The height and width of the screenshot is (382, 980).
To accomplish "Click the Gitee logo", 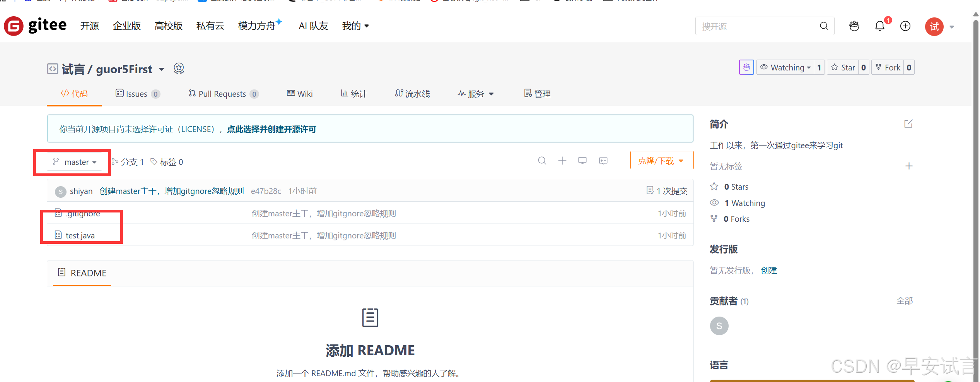I will click(x=35, y=26).
